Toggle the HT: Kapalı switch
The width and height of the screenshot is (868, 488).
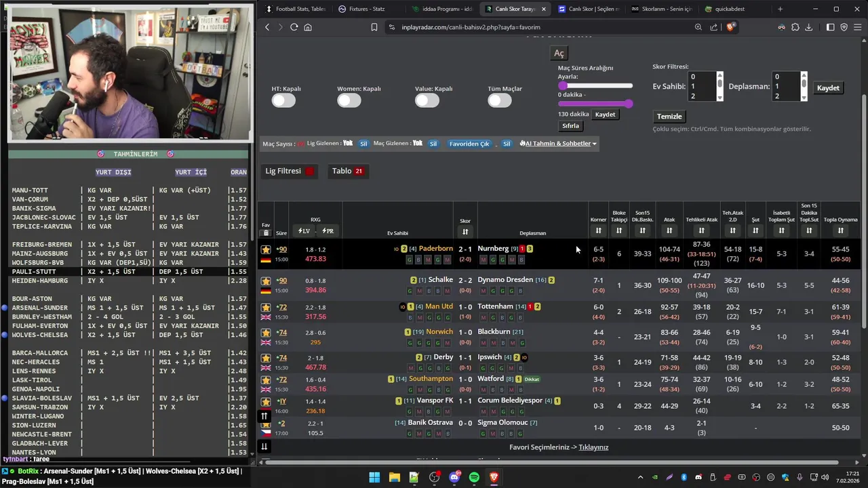283,100
